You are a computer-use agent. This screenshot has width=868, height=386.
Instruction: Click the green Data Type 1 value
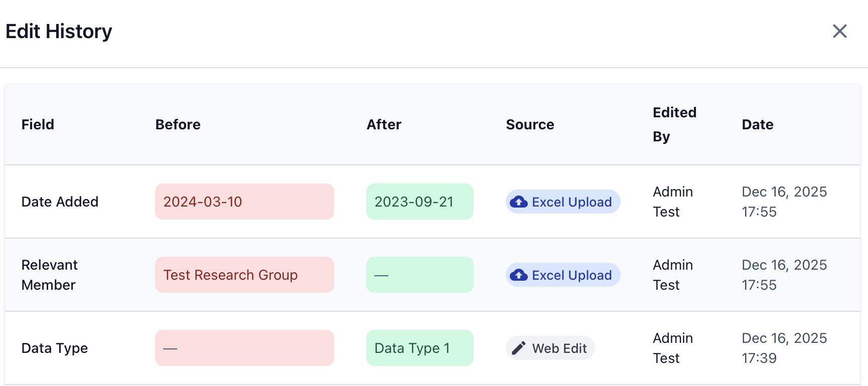tap(419, 348)
